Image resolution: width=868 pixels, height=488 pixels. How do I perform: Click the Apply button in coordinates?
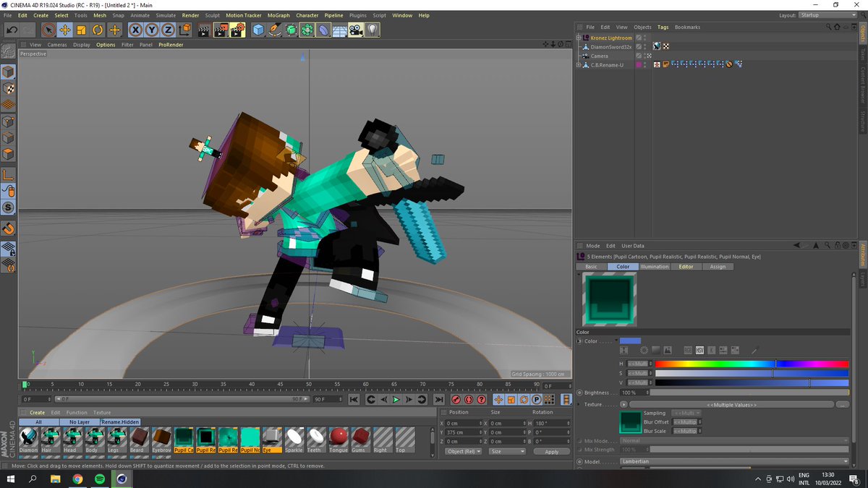552,451
